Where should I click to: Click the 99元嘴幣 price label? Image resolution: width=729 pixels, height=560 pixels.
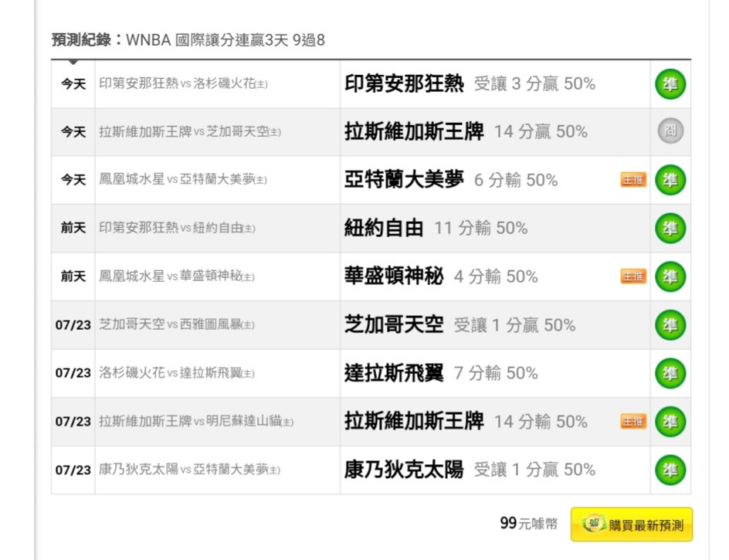click(529, 523)
